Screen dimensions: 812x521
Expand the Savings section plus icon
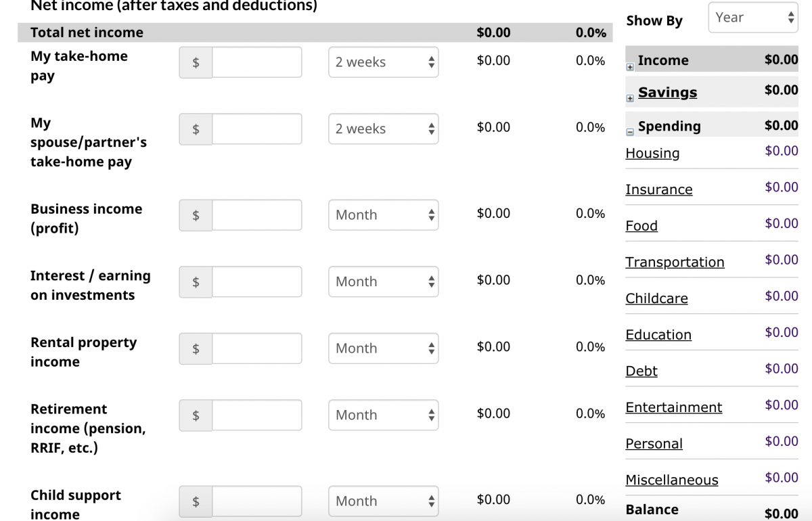coord(630,98)
